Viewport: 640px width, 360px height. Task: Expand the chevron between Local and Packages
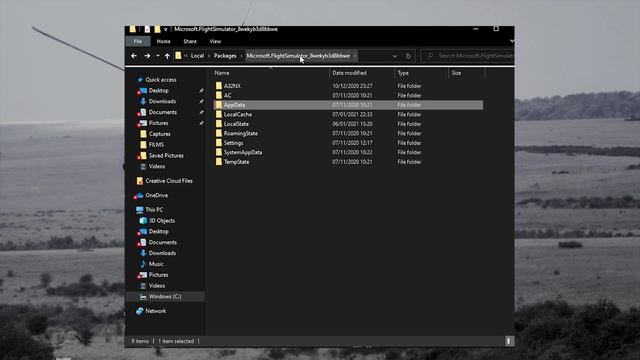[209, 56]
